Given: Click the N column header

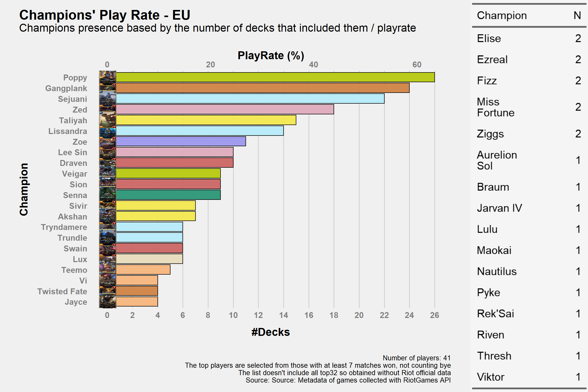Looking at the screenshot, I should pyautogui.click(x=577, y=16).
